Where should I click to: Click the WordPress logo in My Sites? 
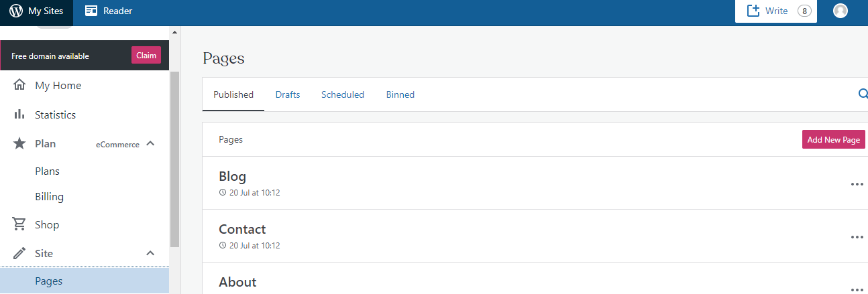click(x=16, y=11)
